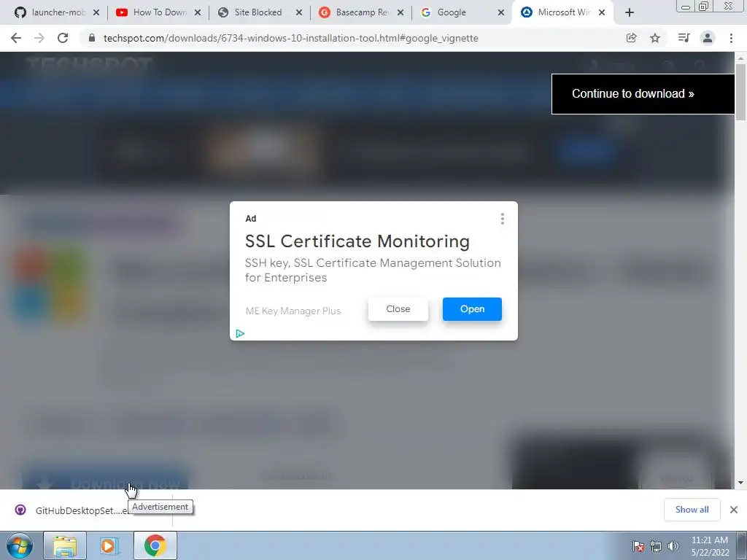This screenshot has width=747, height=560.
Task: Close the launcher-mob tab
Action: pyautogui.click(x=96, y=12)
